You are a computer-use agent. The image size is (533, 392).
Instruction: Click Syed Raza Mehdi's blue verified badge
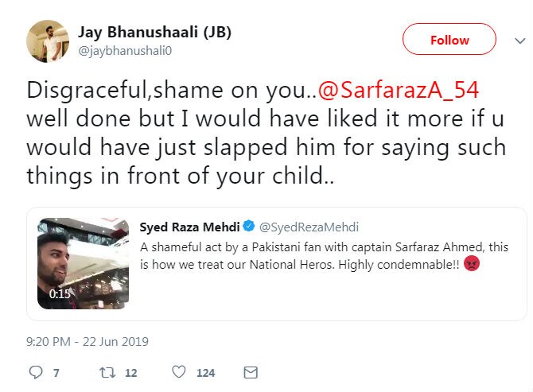coord(248,228)
